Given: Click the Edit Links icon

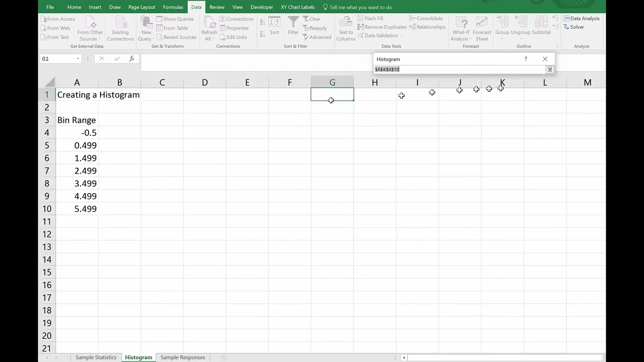Looking at the screenshot, I should pos(222,37).
